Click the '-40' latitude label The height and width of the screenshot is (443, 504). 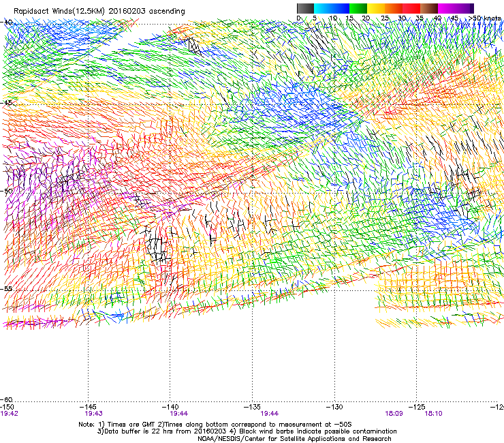tap(6, 22)
